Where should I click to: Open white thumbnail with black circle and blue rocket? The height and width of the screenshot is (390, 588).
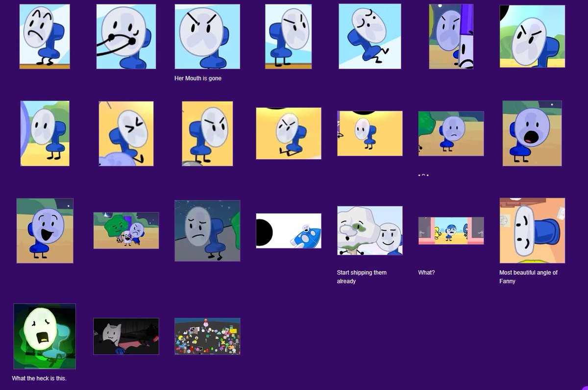289,231
